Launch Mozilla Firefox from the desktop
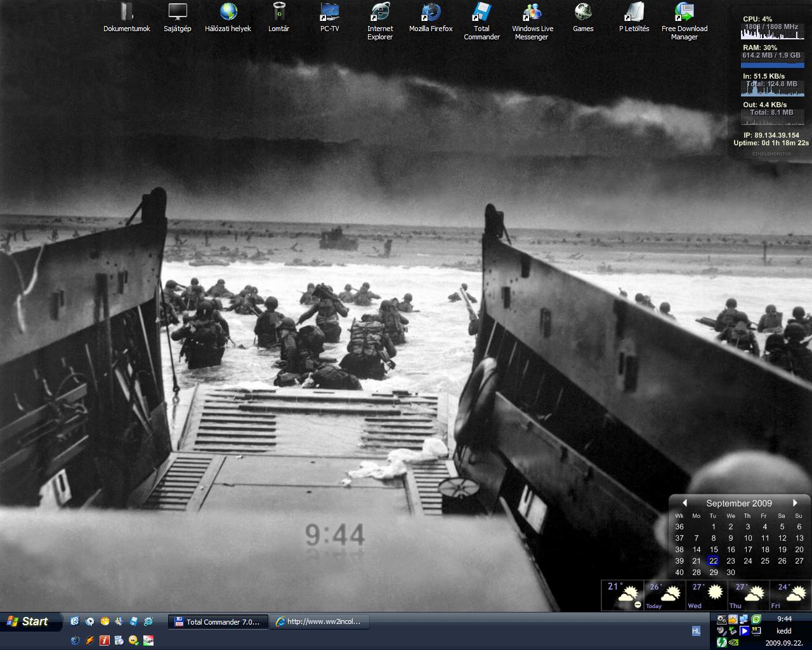This screenshot has height=650, width=812. [x=431, y=18]
